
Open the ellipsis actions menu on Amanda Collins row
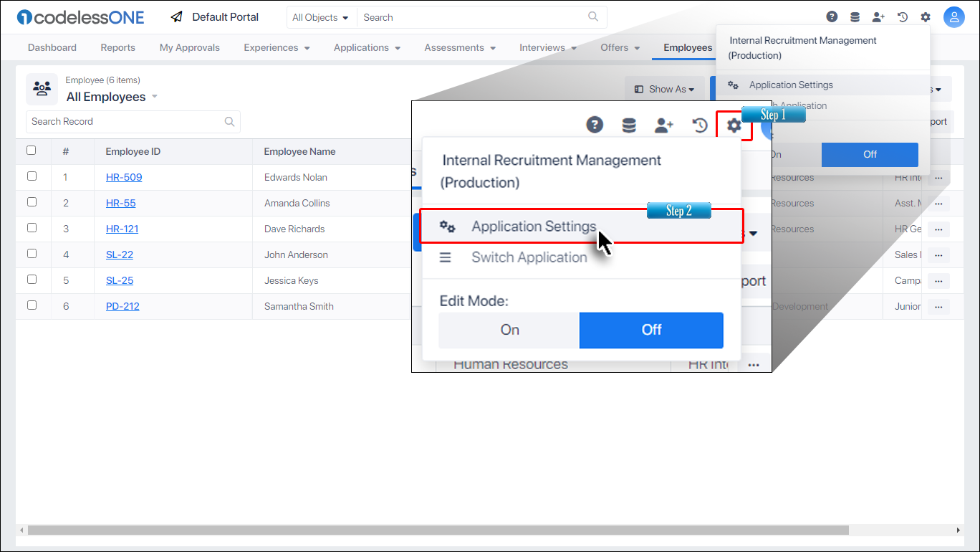click(938, 203)
